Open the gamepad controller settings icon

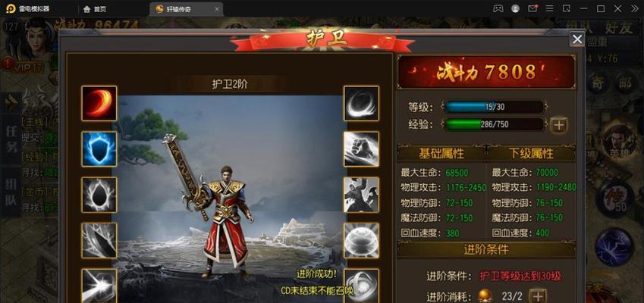tap(498, 8)
